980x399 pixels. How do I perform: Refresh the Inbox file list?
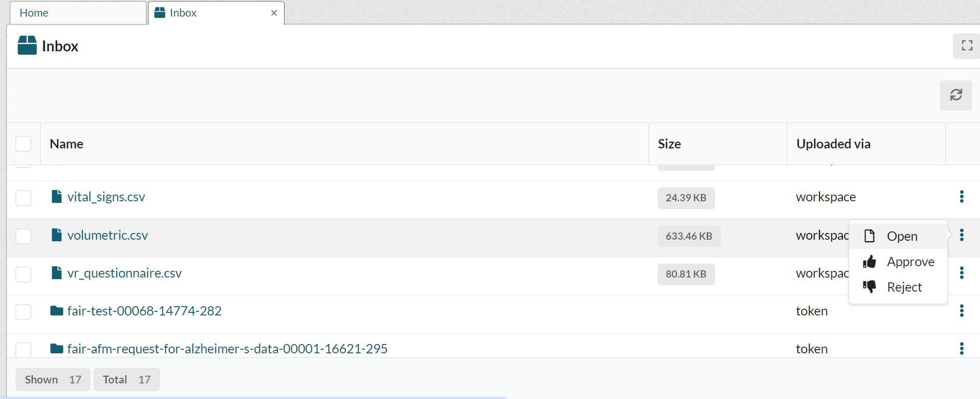point(956,95)
